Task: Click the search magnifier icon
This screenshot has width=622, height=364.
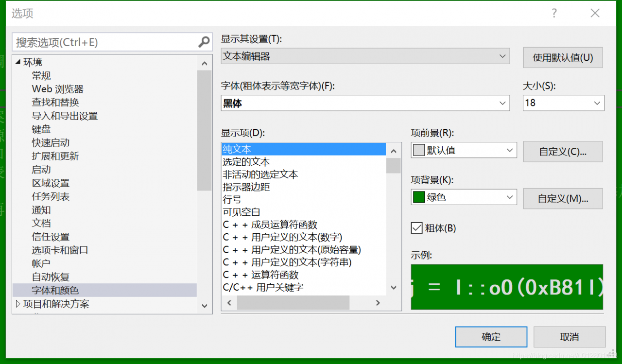Action: click(x=204, y=42)
